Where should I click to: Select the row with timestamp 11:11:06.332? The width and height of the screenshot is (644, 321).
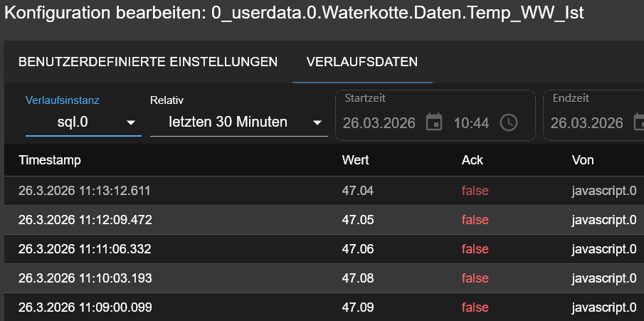[85, 249]
